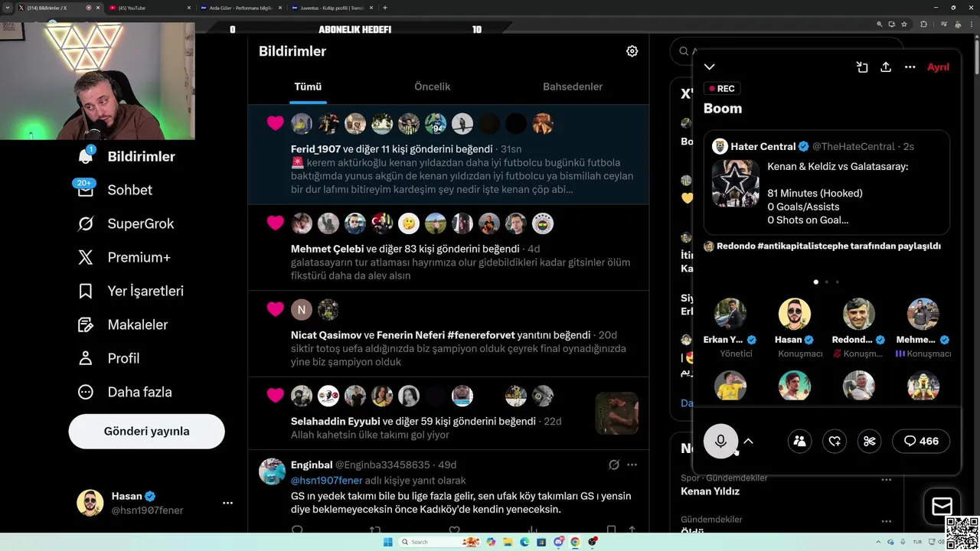Screen dimensions: 980x551
Task: Open account menu dots beside Hasan profile
Action: pos(227,503)
